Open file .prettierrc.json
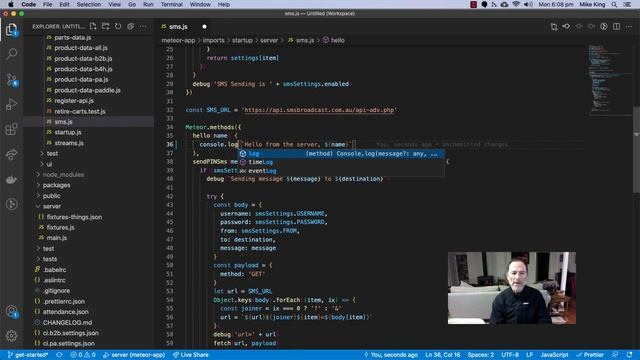 [64, 302]
